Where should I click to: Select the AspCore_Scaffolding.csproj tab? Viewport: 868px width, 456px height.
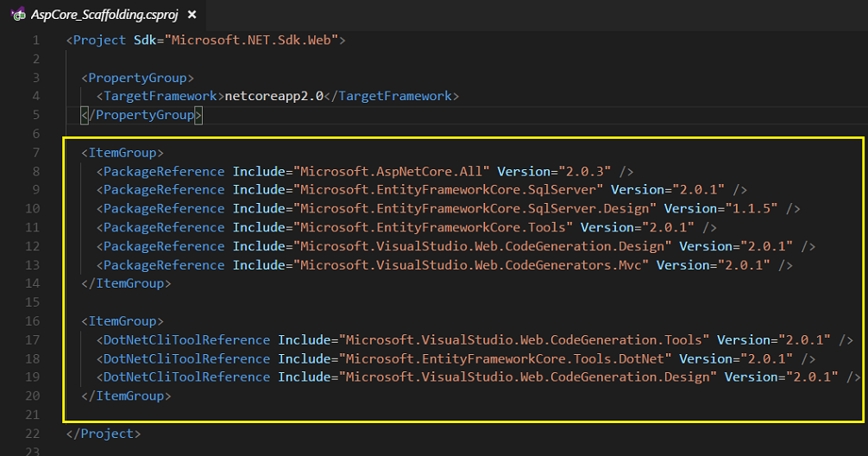(x=104, y=15)
